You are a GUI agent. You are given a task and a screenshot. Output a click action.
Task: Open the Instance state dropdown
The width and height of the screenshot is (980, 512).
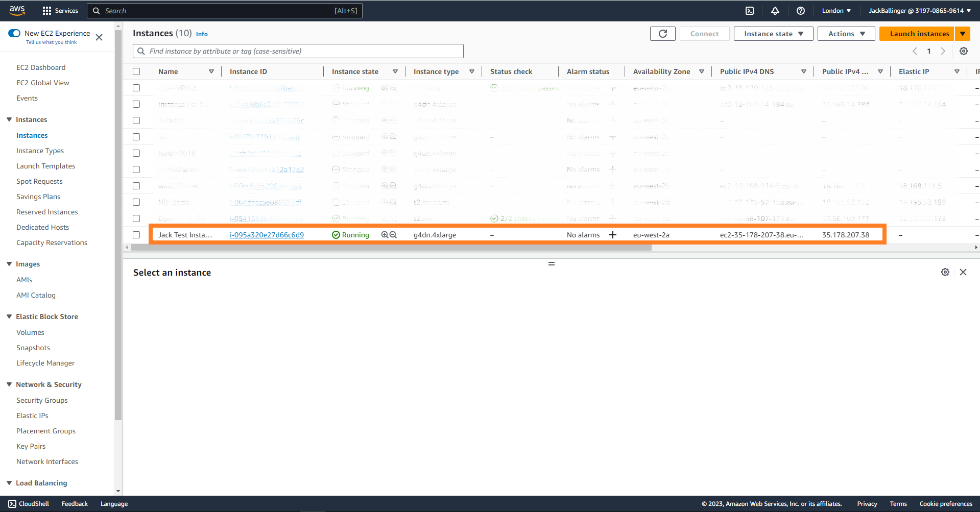773,34
